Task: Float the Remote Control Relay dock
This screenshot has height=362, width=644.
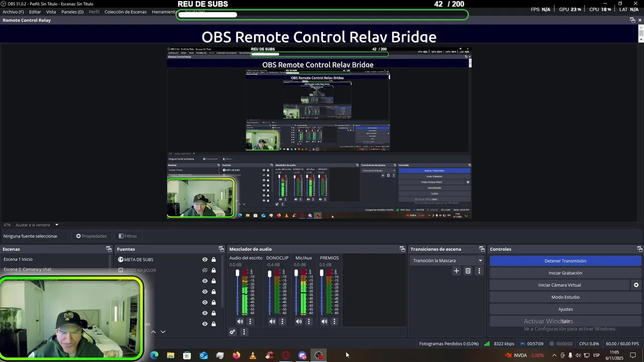Action: coord(632,20)
